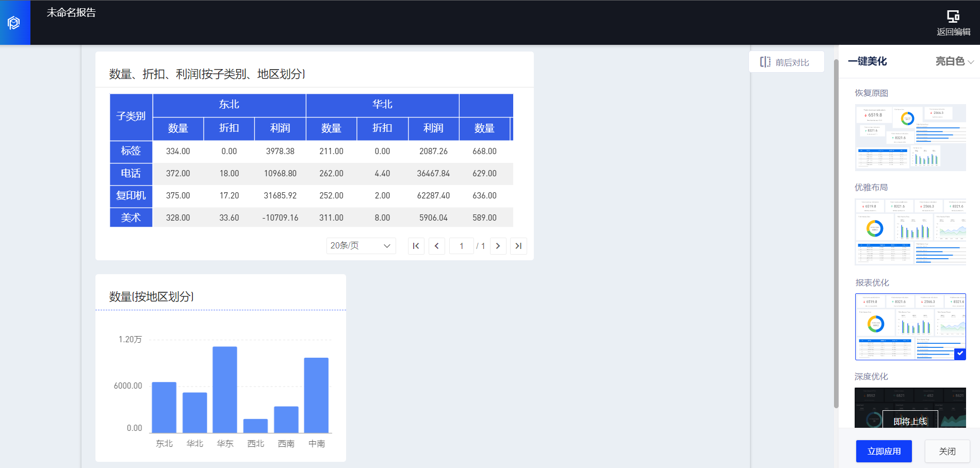Click the app logo icon
This screenshot has width=980, height=468.
pyautogui.click(x=14, y=23)
